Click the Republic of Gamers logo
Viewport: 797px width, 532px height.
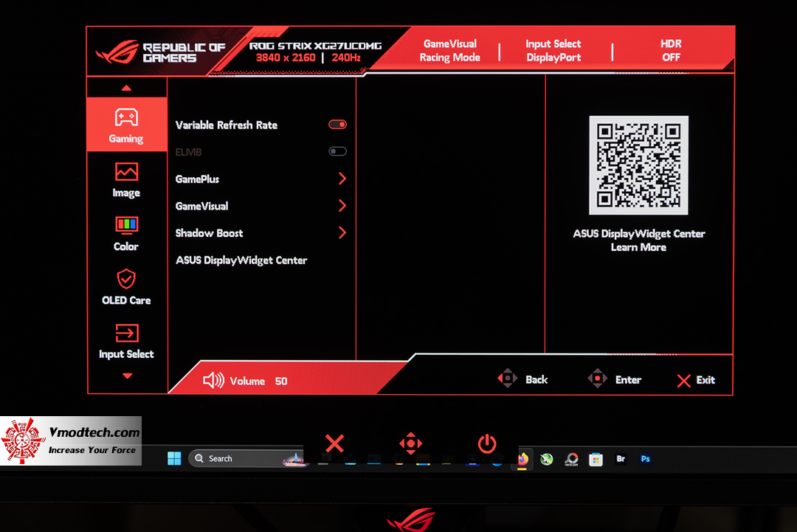point(160,52)
